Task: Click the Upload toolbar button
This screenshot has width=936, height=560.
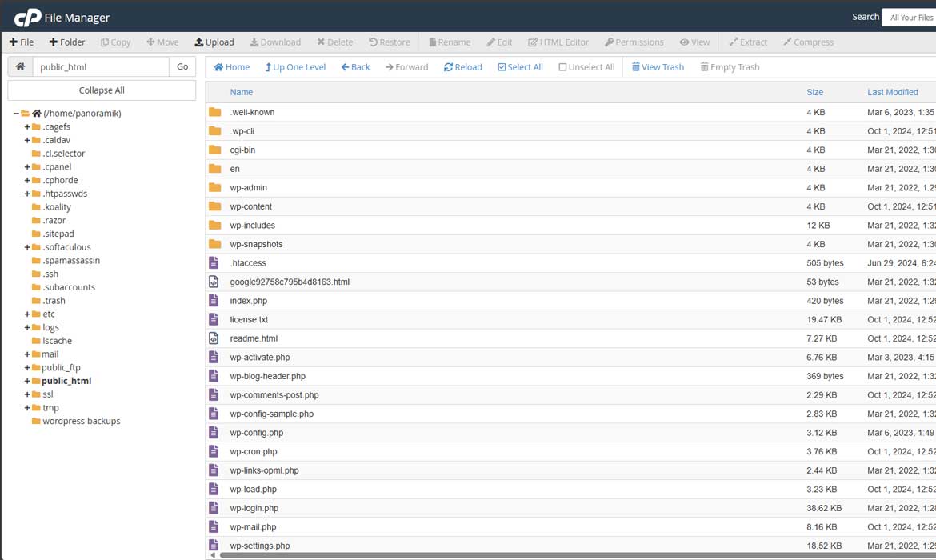Action: tap(214, 42)
